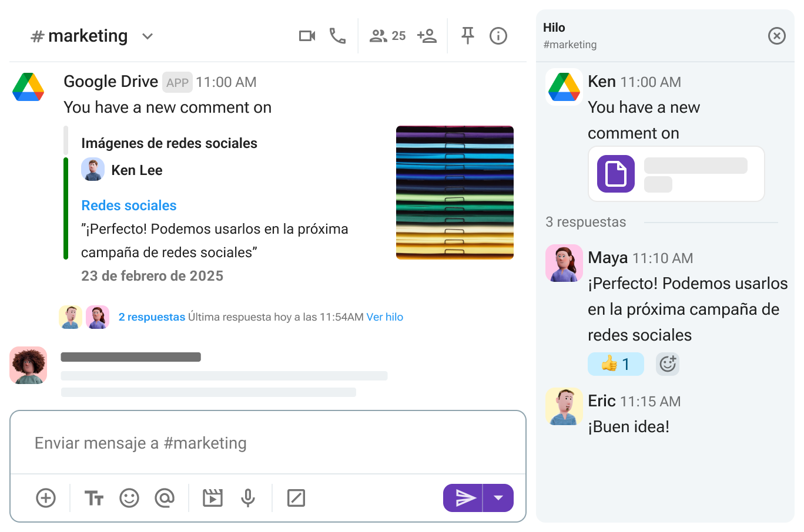Open the shortcuts icon next to the microphone

click(296, 497)
